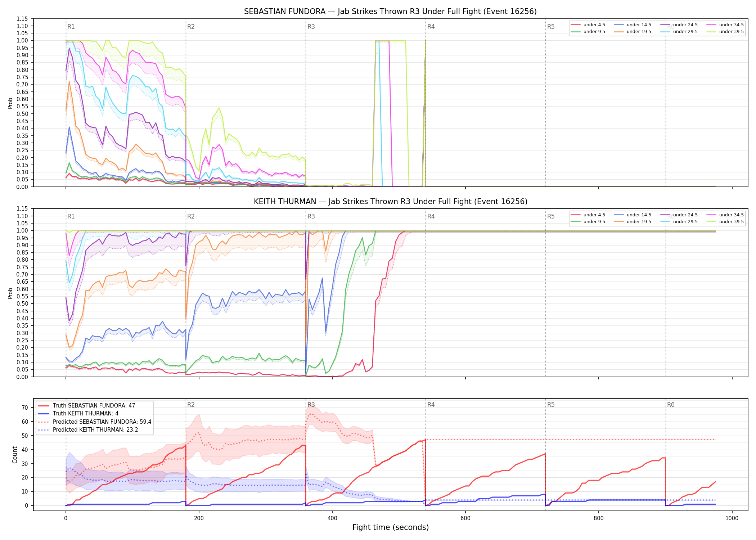Click the R5 round label in Fundora chart
756x540 pixels.
click(x=551, y=27)
